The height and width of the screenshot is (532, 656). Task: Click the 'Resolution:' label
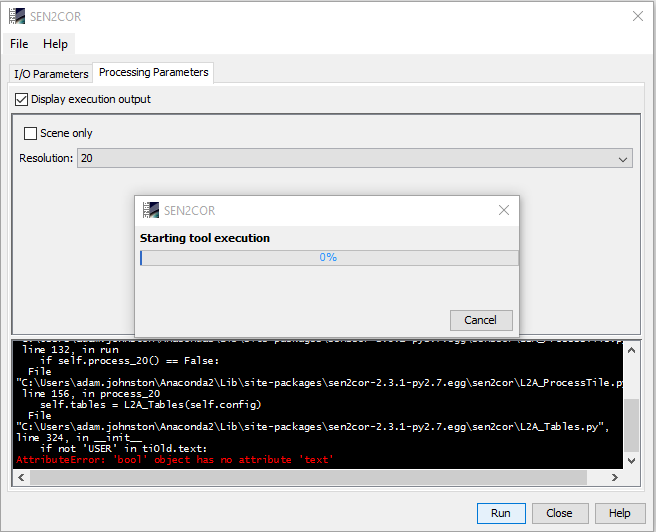(x=46, y=159)
